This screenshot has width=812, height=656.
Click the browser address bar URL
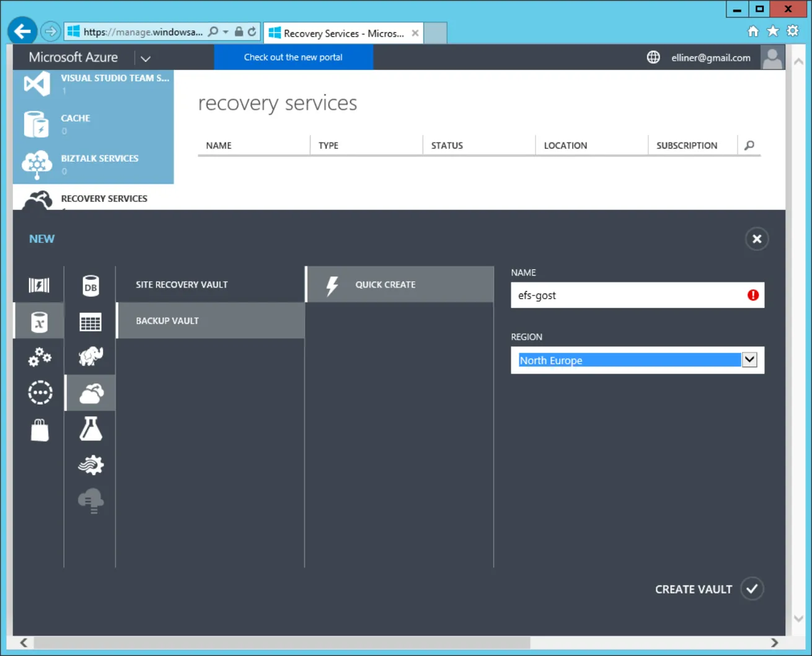point(143,32)
